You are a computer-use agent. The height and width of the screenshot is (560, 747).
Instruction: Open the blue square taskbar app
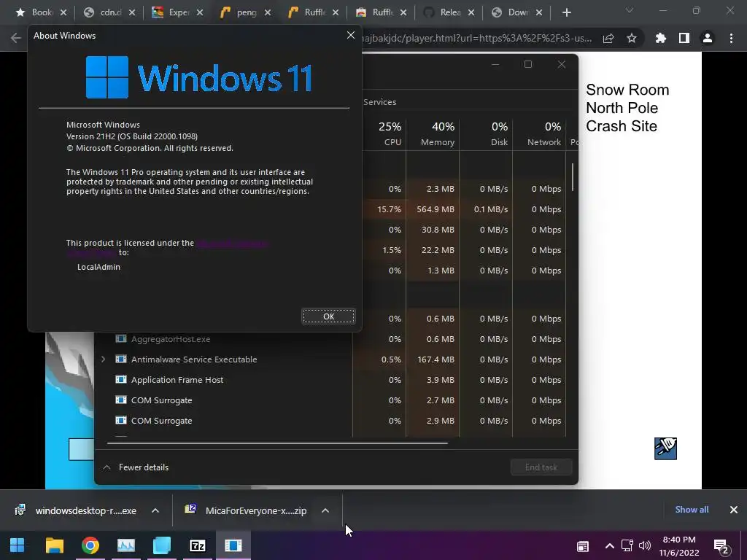click(x=161, y=545)
